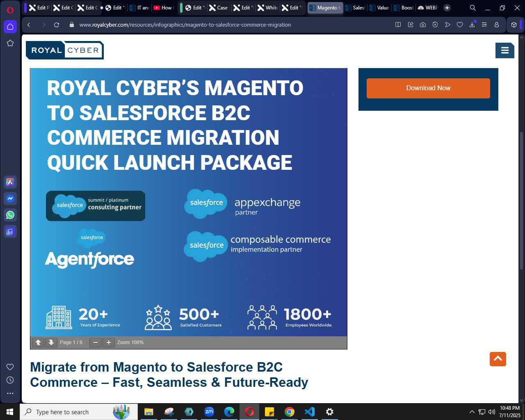525x420 pixels.
Task: Add page to bookmarks heart in toolbar
Action: [460, 25]
